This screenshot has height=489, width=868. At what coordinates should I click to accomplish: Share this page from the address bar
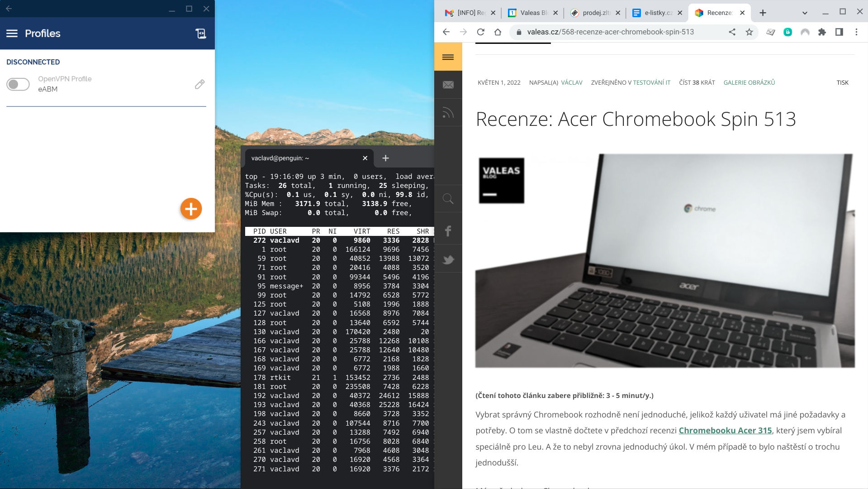click(x=732, y=32)
